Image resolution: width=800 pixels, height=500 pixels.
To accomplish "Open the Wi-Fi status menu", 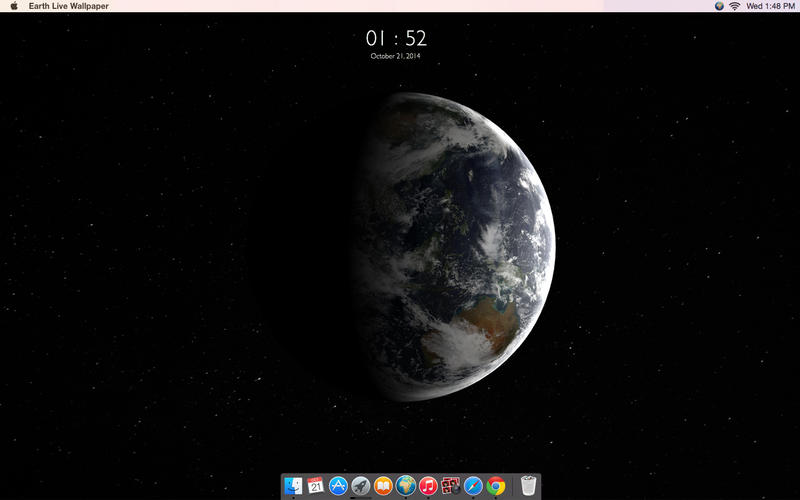I will coord(735,6).
